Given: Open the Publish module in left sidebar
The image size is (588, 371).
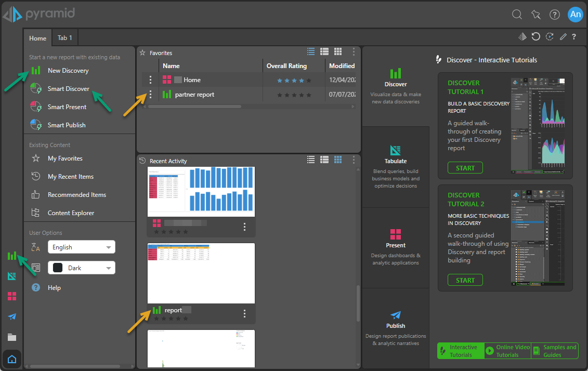Looking at the screenshot, I should [12, 316].
